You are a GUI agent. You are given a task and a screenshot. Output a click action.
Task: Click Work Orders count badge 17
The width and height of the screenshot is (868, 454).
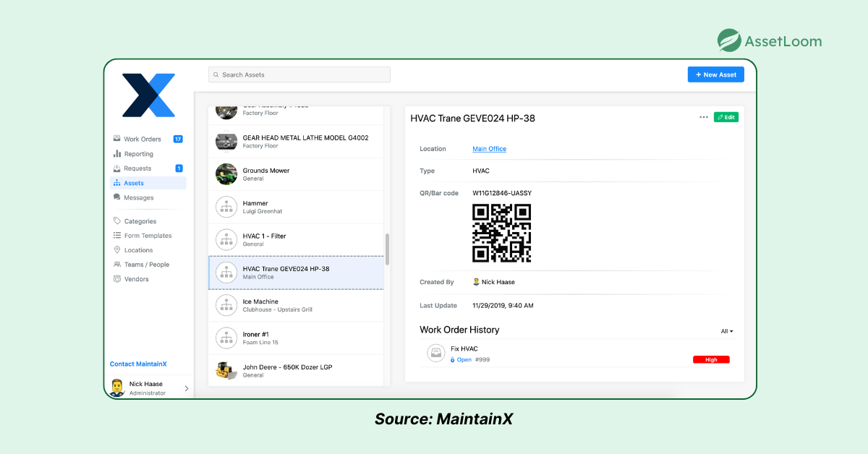tap(178, 139)
